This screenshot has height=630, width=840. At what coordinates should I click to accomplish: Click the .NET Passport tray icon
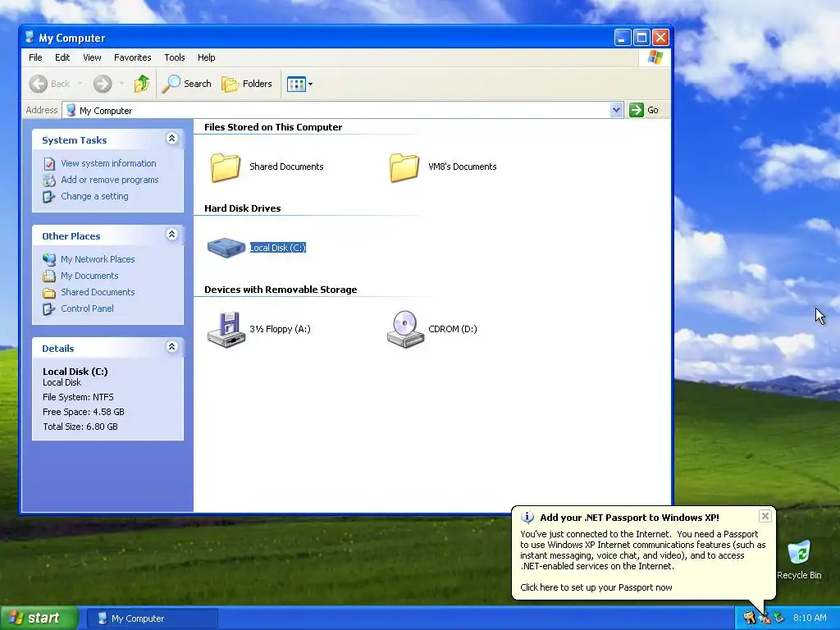click(x=749, y=619)
